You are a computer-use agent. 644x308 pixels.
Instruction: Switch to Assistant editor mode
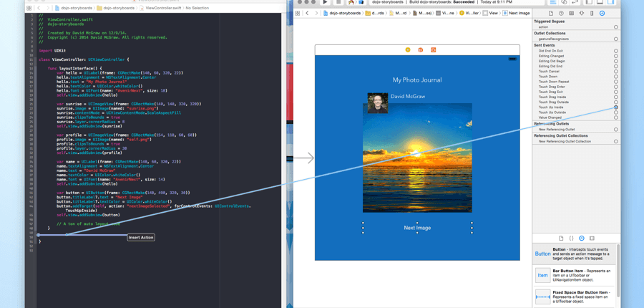pos(564,3)
